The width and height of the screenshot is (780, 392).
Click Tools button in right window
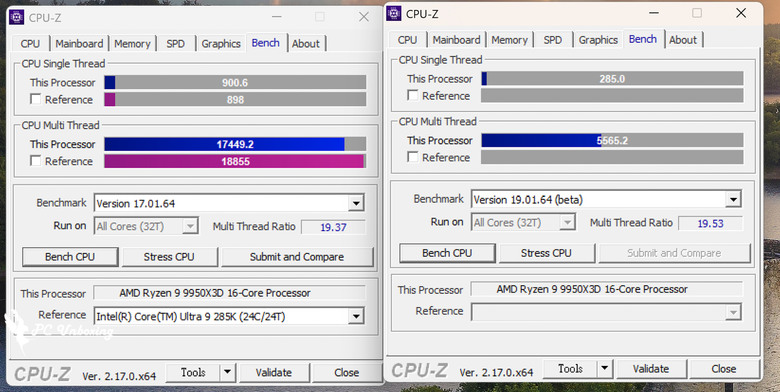pyautogui.click(x=570, y=368)
